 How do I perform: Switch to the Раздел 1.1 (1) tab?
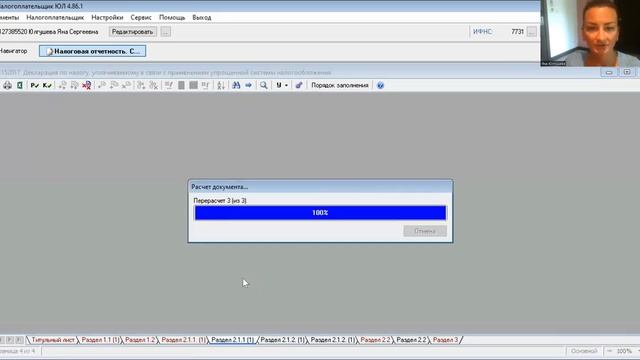coord(100,340)
